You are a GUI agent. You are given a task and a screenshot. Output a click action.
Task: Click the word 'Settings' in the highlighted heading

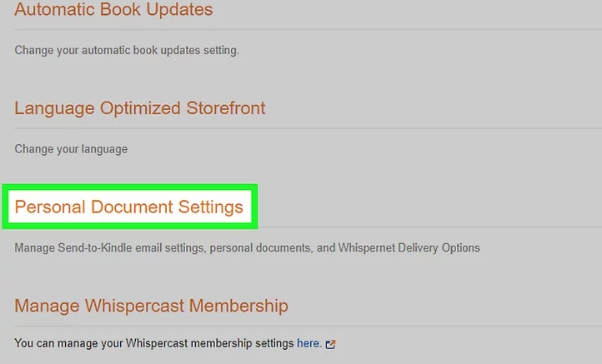(211, 207)
